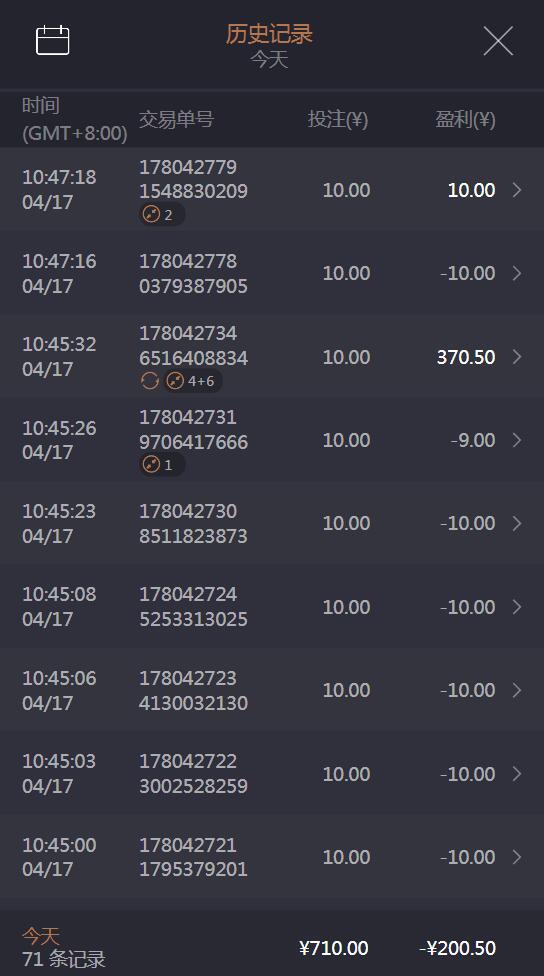Click the 投注(¥) column header
The width and height of the screenshot is (544, 976).
point(338,119)
